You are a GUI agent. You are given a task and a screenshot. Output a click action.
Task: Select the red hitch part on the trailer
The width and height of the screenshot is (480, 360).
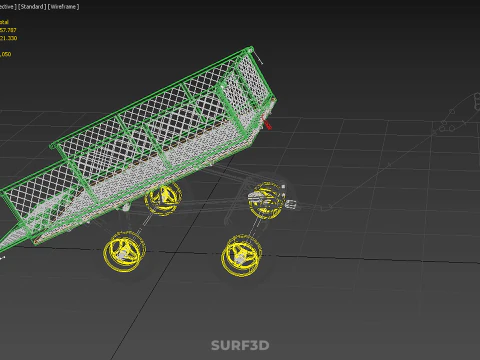[267, 122]
